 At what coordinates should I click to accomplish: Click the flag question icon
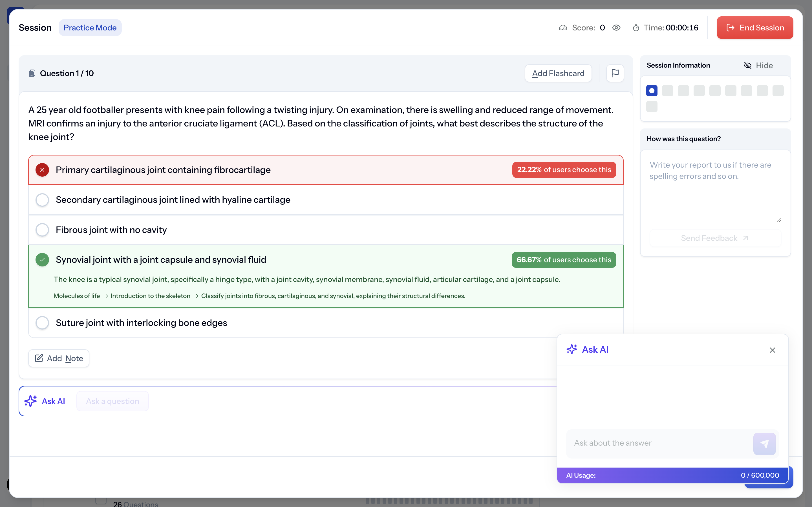coord(615,73)
